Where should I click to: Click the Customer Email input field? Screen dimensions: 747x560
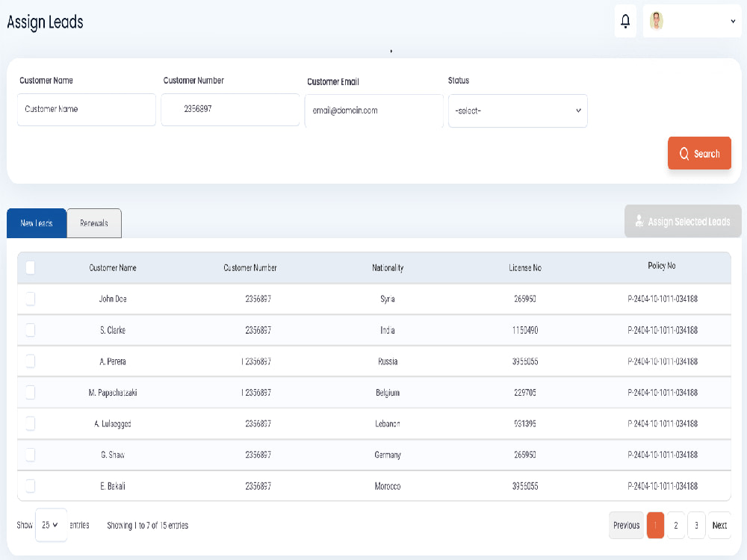[374, 111]
